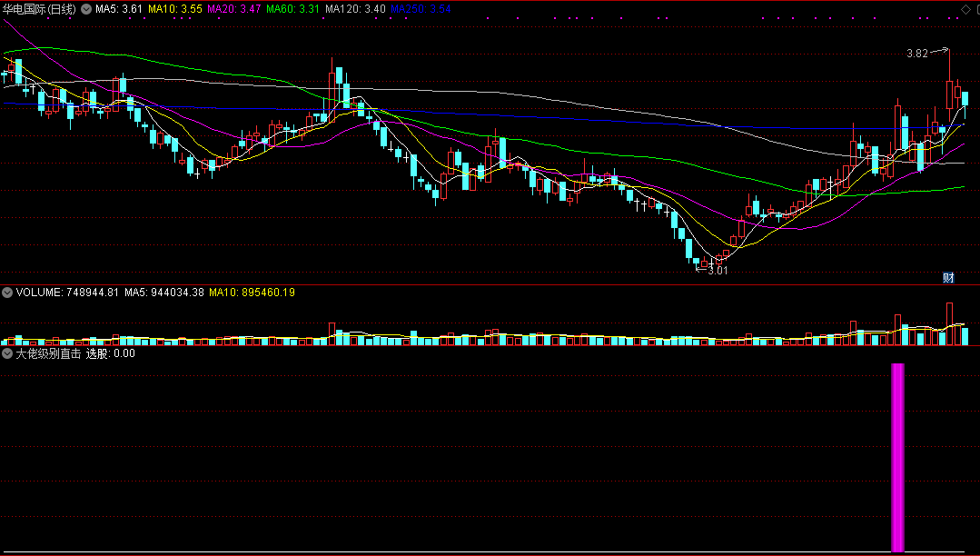Image resolution: width=980 pixels, height=556 pixels.
Task: Select the magenta MA20: 3.47 label
Action: pos(233,9)
